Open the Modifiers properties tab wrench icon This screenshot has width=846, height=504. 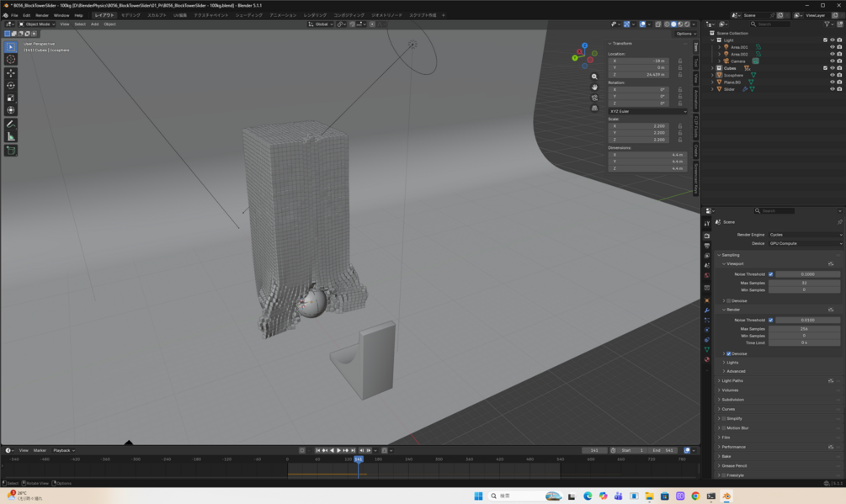tap(707, 310)
